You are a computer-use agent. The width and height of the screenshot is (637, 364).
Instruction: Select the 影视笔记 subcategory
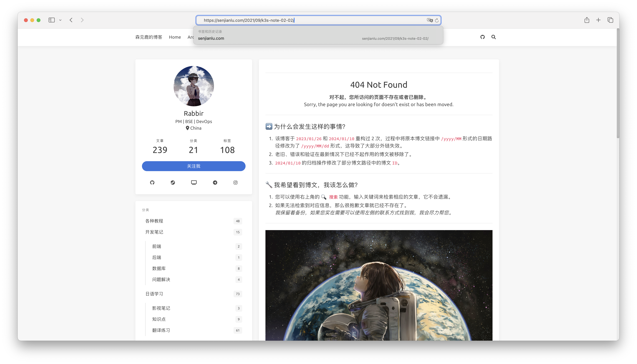pos(197,308)
